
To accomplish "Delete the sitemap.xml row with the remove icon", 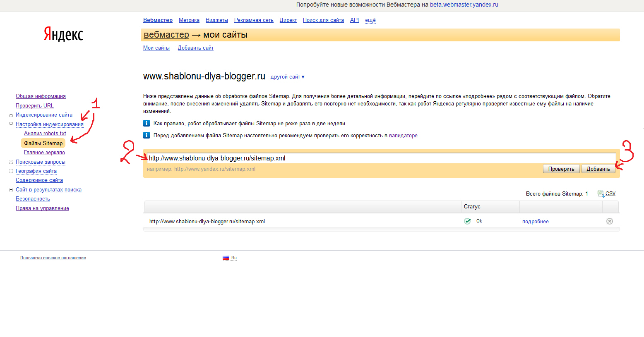I will [610, 221].
